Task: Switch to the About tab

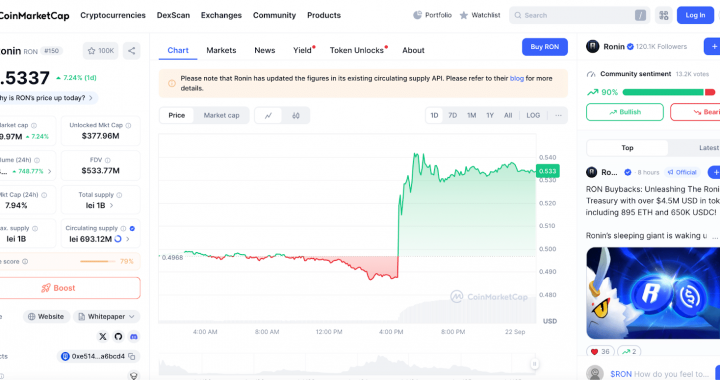Action: pyautogui.click(x=413, y=50)
